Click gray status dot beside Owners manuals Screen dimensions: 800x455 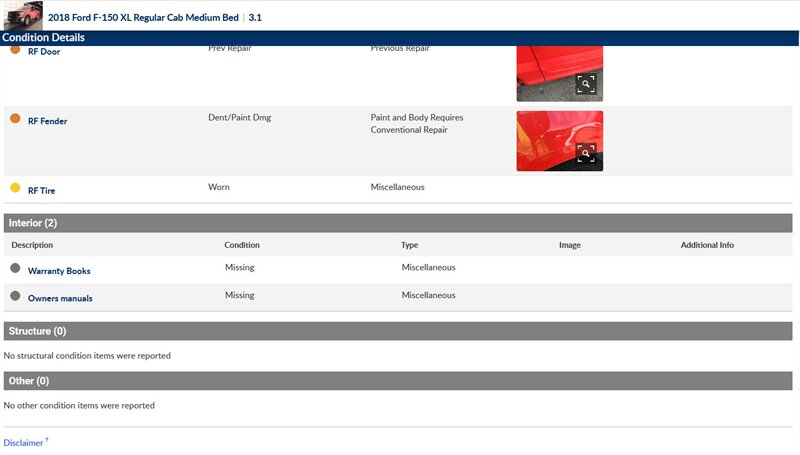(x=15, y=297)
